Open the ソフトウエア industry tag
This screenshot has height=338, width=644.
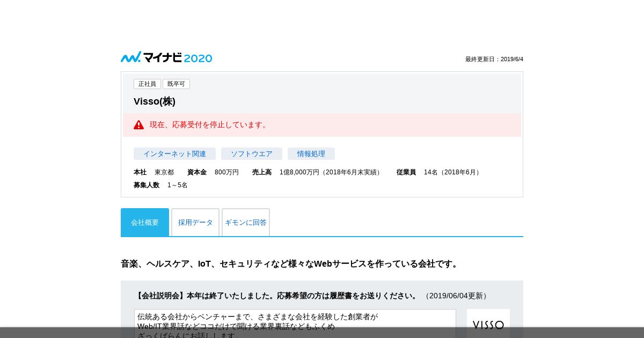point(252,154)
